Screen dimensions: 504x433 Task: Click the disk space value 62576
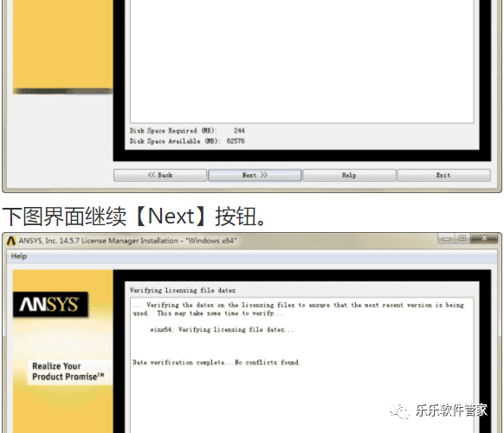tap(236, 141)
